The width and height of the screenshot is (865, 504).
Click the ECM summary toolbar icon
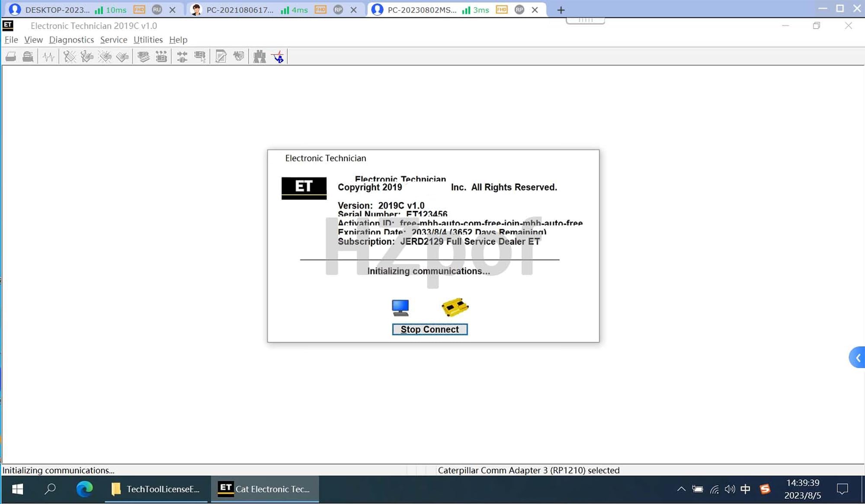point(143,57)
